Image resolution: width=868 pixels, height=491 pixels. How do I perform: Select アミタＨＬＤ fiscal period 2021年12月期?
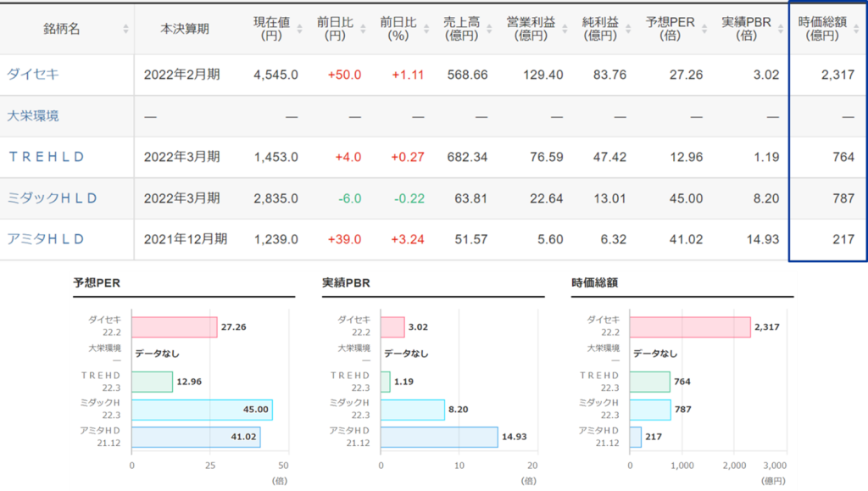coord(186,239)
